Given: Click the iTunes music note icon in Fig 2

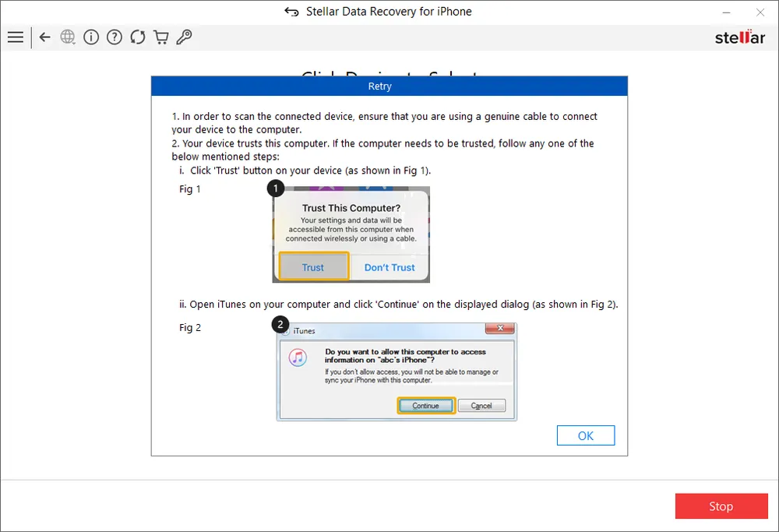Looking at the screenshot, I should (298, 358).
